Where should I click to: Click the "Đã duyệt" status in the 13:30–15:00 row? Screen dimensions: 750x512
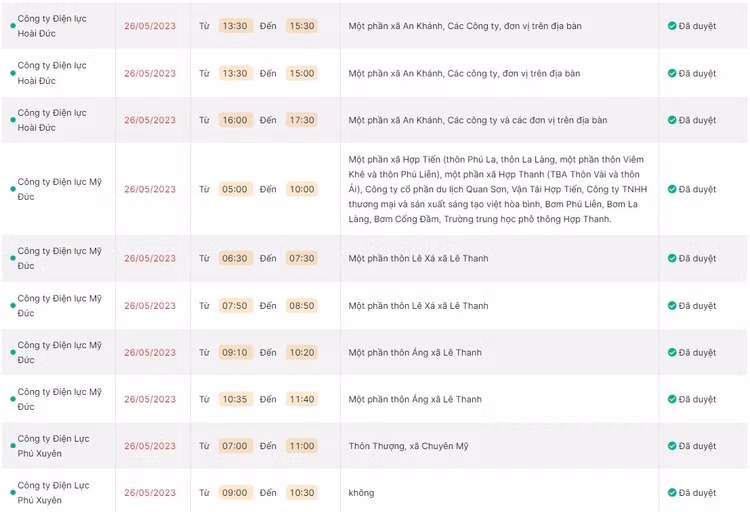pyautogui.click(x=697, y=73)
